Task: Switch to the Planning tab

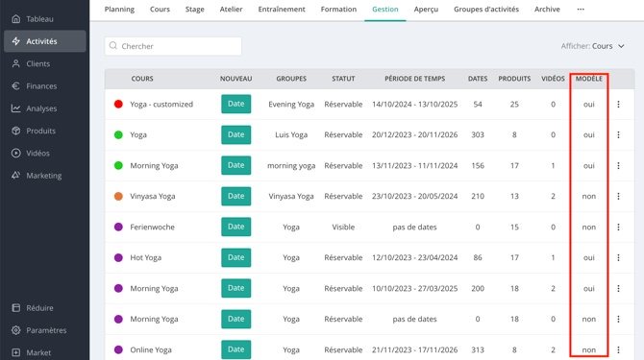Action: 119,9
